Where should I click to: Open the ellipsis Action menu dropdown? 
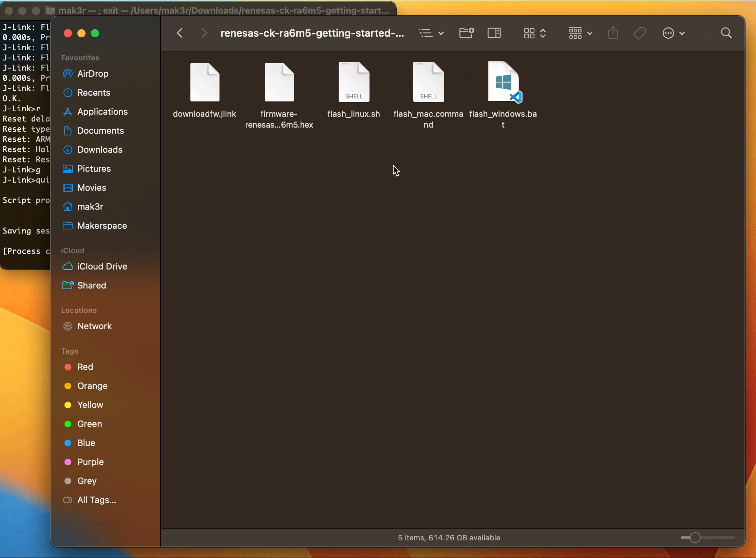[673, 33]
